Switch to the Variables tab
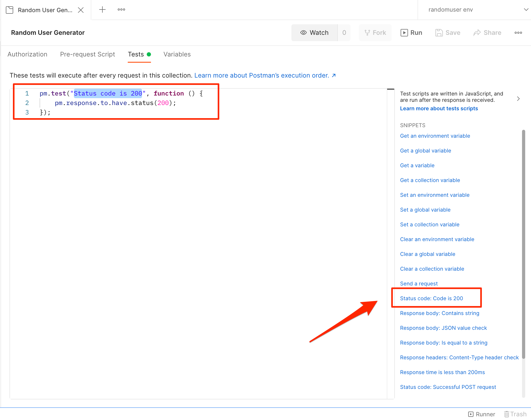This screenshot has height=420, width=531. 177,54
